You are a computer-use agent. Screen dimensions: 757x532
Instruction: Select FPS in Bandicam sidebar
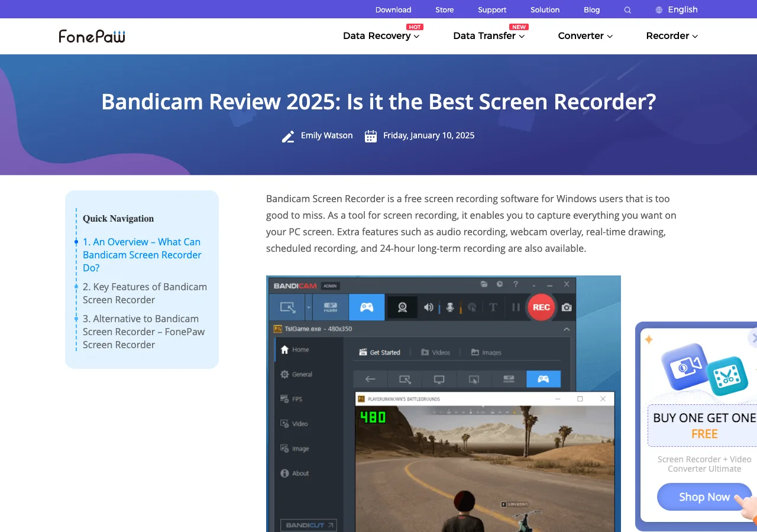tap(292, 399)
